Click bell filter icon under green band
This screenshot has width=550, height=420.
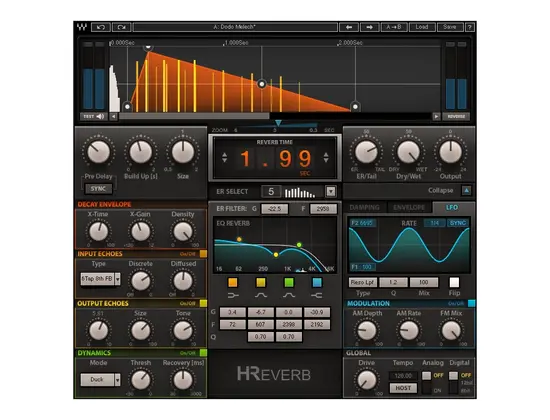(289, 296)
